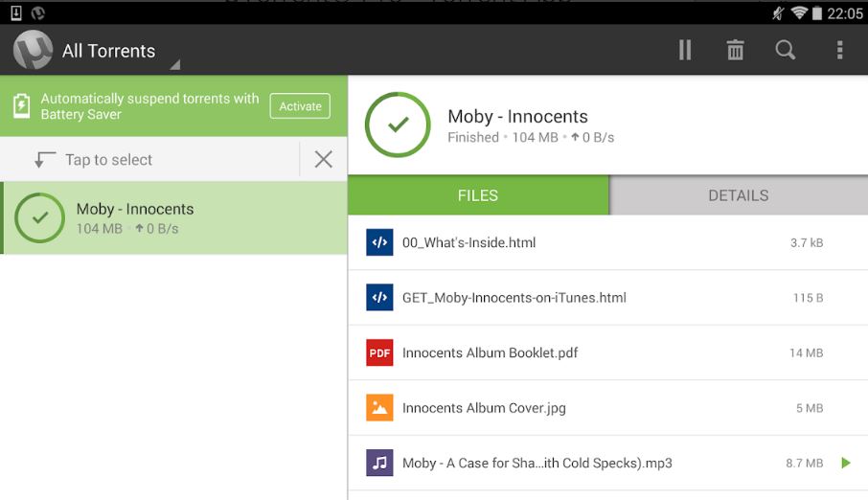This screenshot has height=500, width=868.
Task: Tap the 22:05 clock
Action: click(845, 13)
